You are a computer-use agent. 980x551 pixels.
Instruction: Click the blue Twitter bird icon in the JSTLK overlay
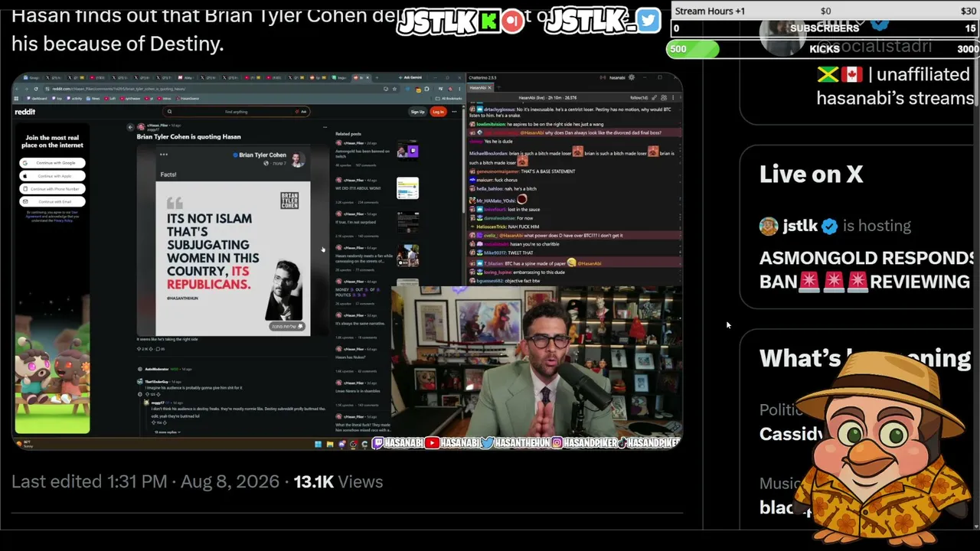point(648,21)
